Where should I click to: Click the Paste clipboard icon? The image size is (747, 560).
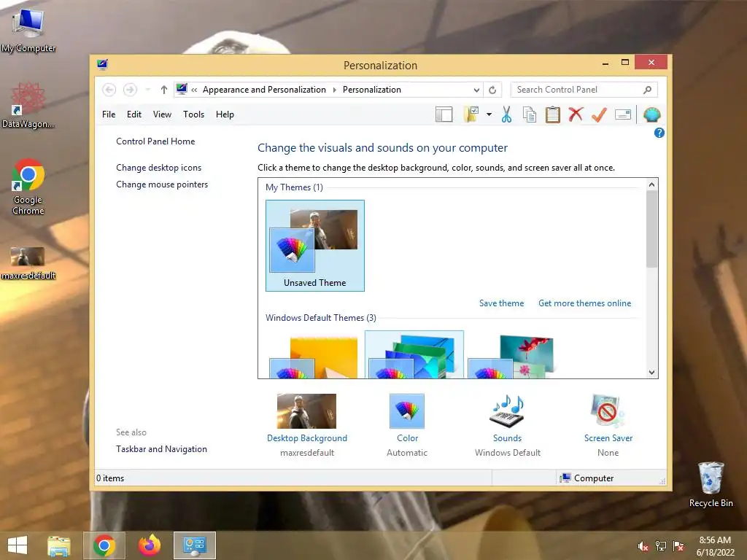(x=553, y=114)
